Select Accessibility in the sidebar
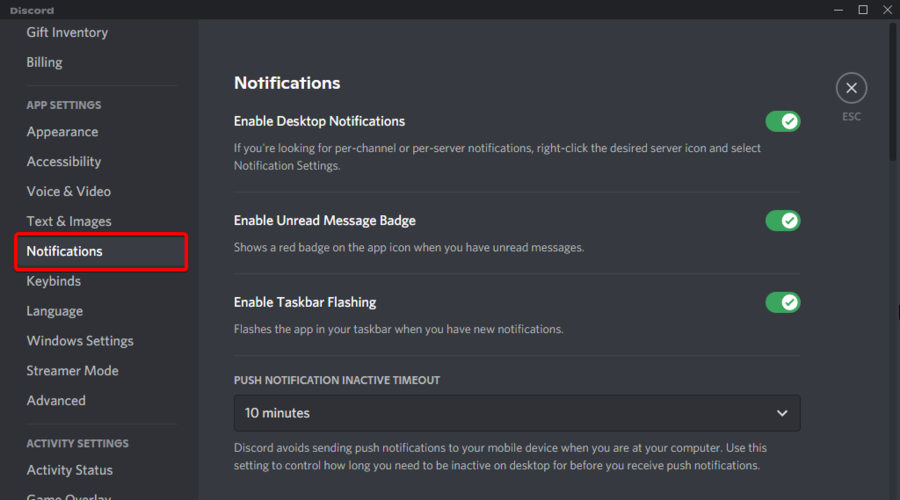 tap(64, 162)
